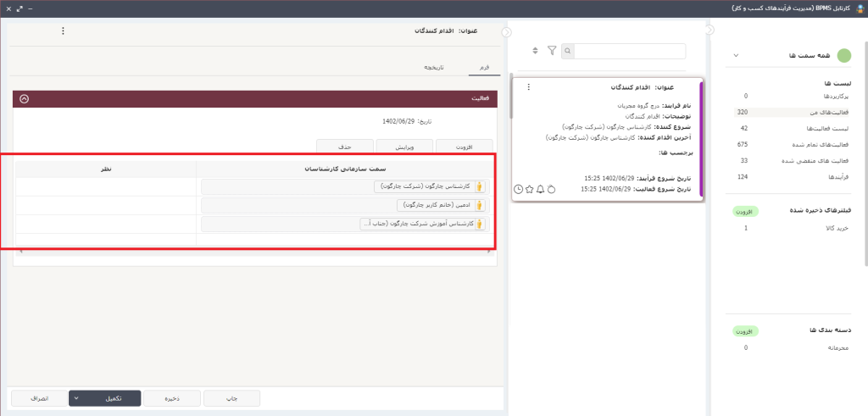This screenshot has width=868, height=416.
Task: Open the three-dot menu on the activity card
Action: [x=528, y=87]
